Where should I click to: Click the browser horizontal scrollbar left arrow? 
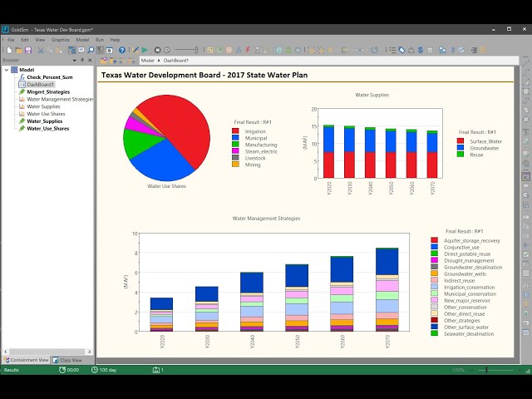tap(6, 352)
